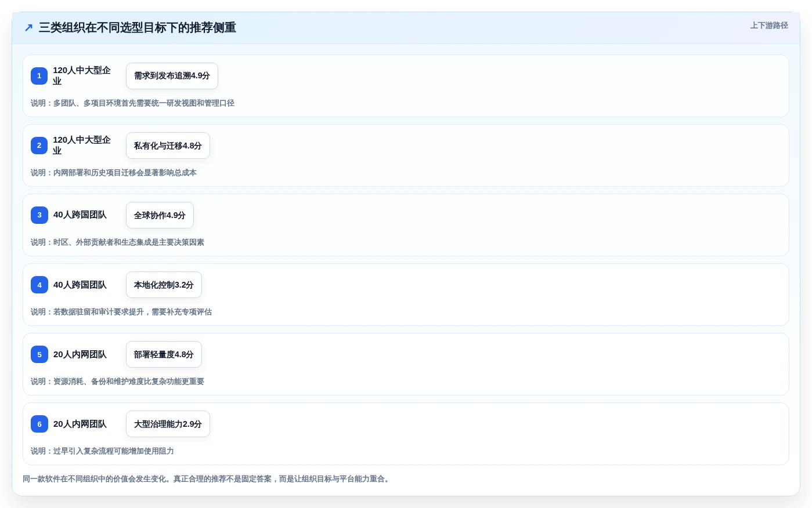Click the 上下游路径 label at top right

click(x=769, y=26)
